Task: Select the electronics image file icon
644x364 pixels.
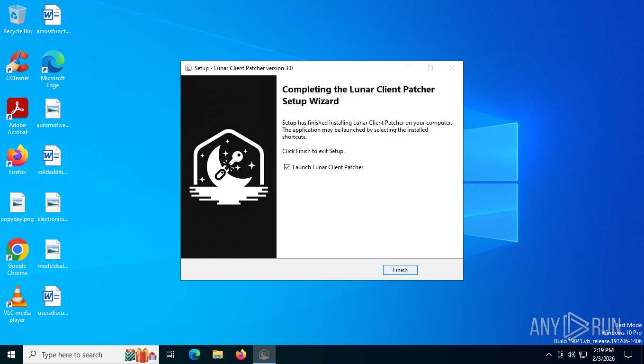Action: pos(53,207)
